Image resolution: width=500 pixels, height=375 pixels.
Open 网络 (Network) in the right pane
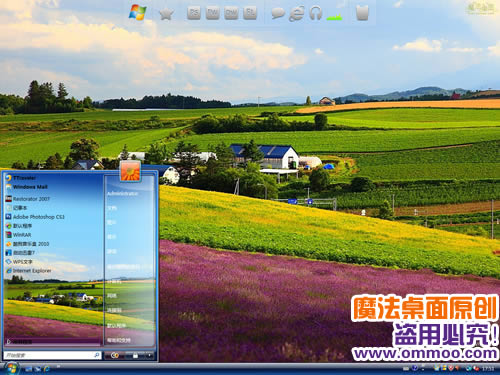[112, 296]
